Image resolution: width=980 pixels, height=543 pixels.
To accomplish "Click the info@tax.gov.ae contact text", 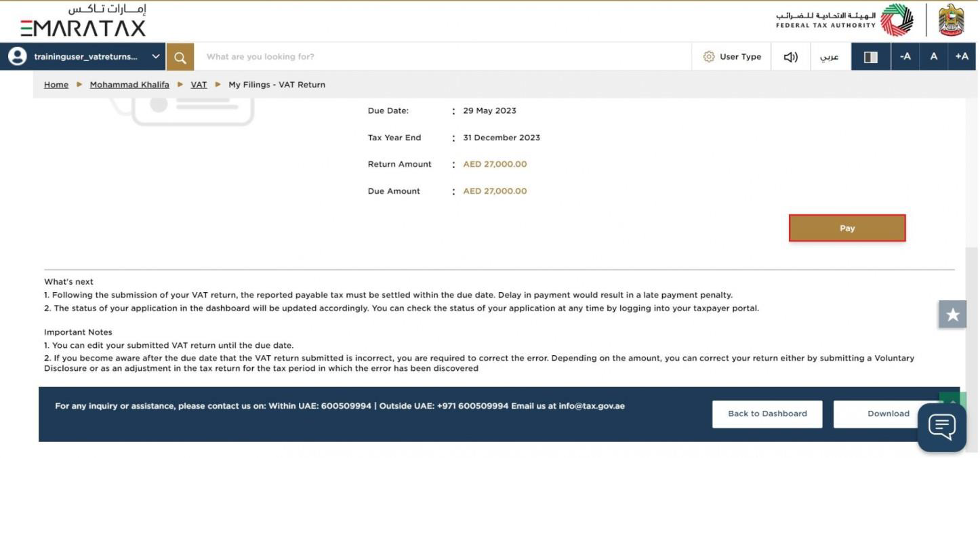I will [x=592, y=406].
